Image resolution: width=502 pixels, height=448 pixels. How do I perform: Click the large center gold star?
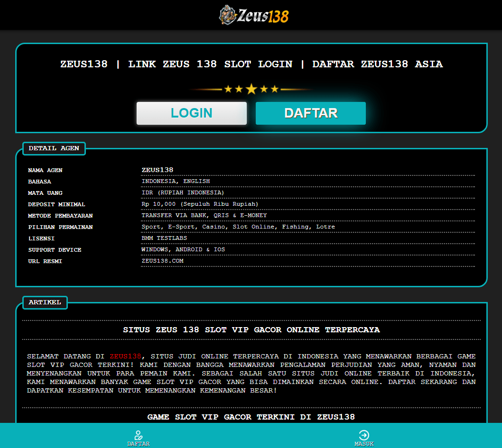[251, 89]
